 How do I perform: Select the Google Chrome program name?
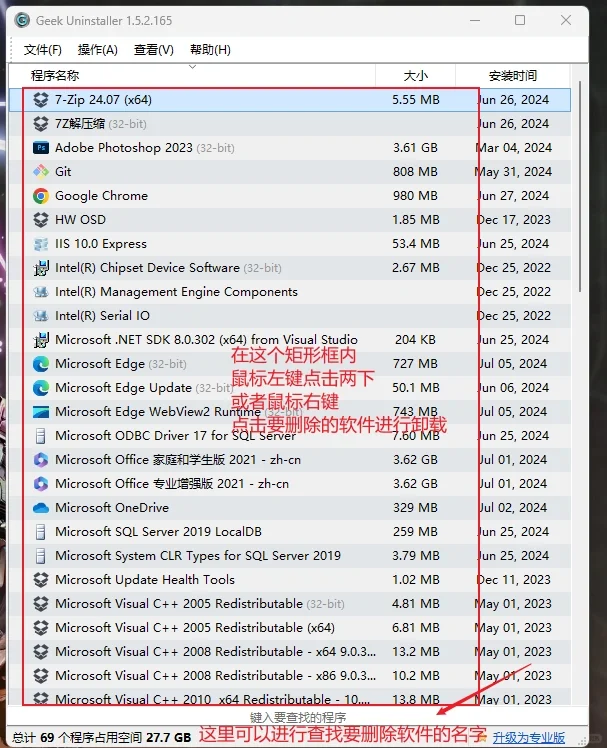101,196
